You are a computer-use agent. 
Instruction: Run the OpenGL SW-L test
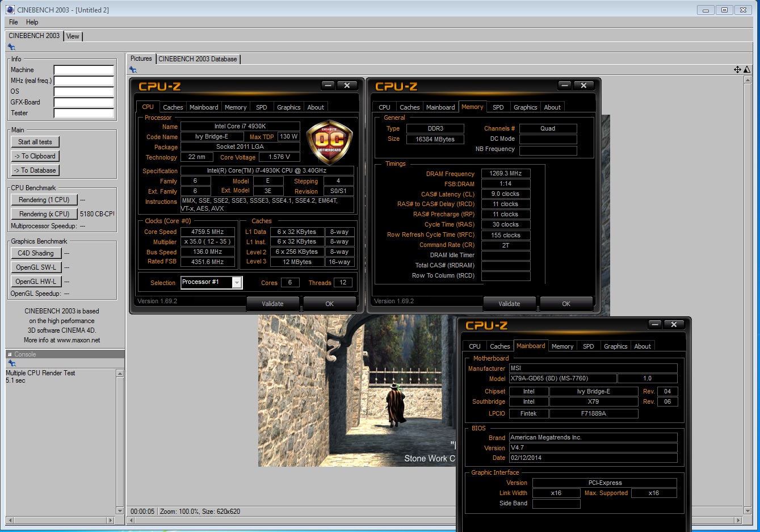(36, 267)
